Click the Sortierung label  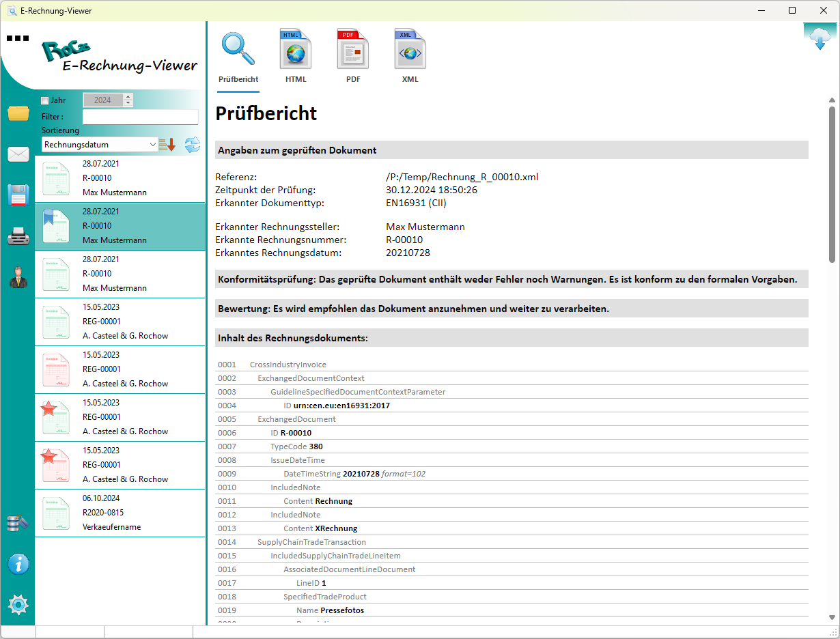tap(60, 130)
